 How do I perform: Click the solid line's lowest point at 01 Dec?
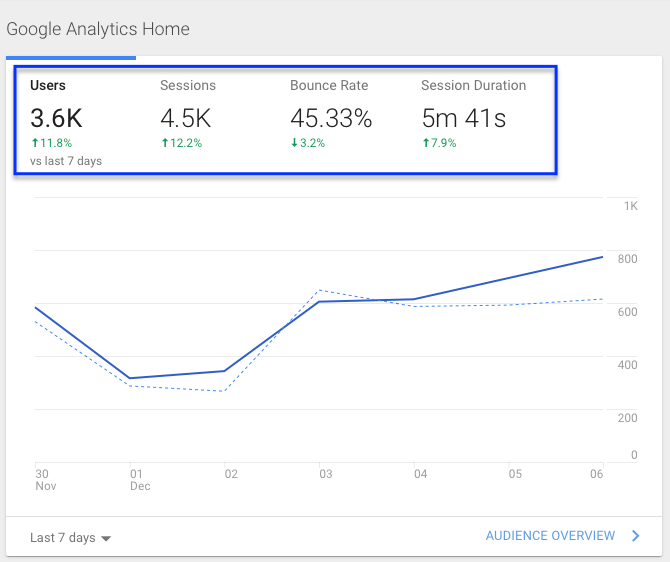[x=130, y=378]
